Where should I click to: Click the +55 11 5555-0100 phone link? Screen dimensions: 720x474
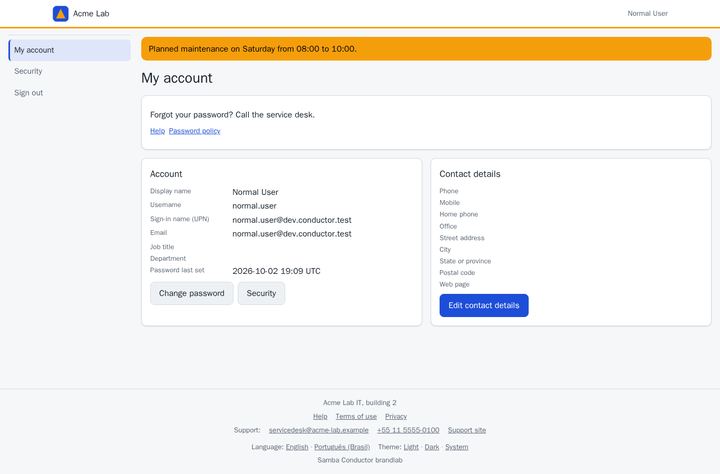tap(408, 430)
